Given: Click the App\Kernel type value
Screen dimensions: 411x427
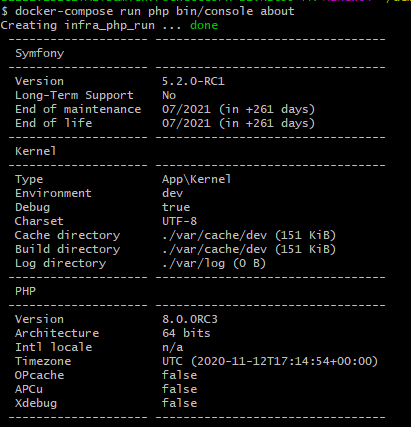Looking at the screenshot, I should tap(197, 179).
